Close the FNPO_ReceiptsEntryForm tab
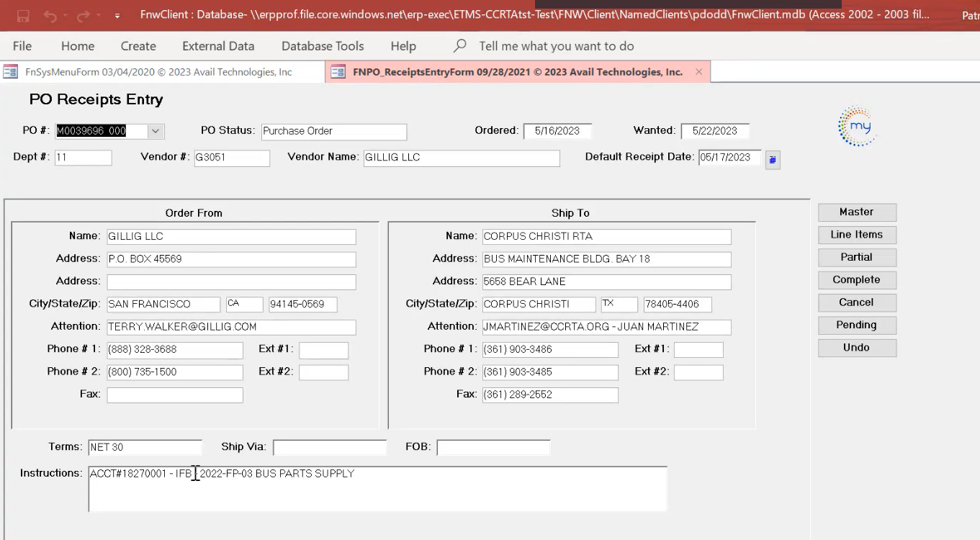This screenshot has height=540, width=980. point(698,72)
